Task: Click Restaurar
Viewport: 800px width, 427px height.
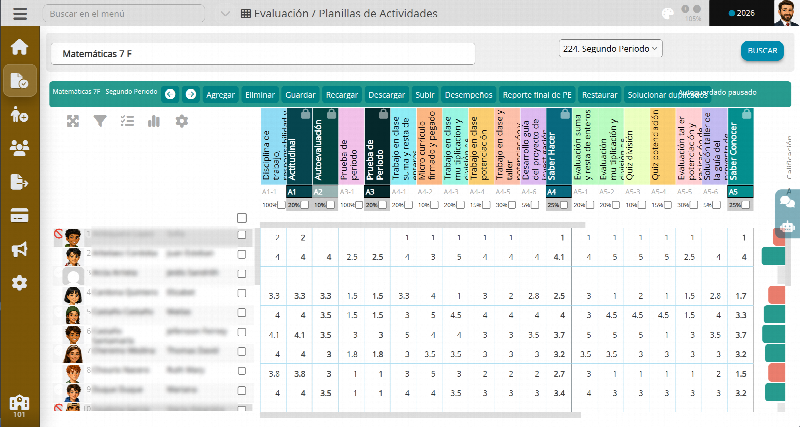Action: pos(600,95)
